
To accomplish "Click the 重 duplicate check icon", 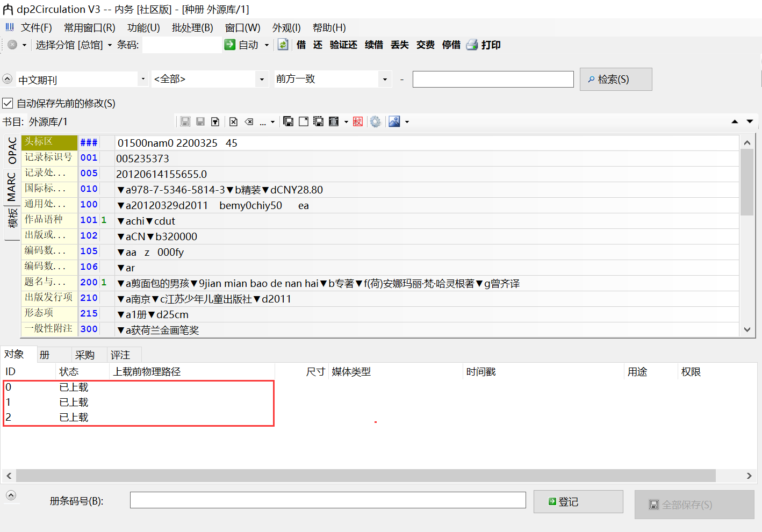I will coord(334,121).
